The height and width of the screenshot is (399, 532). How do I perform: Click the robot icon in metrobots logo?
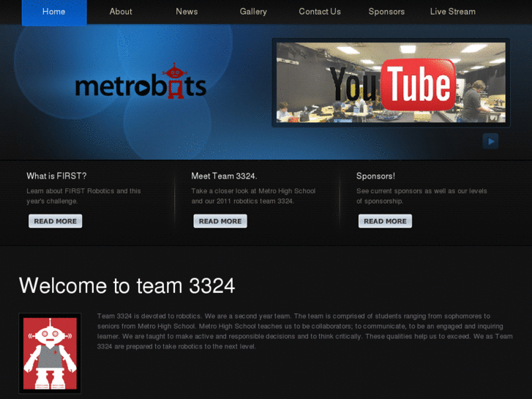point(175,81)
